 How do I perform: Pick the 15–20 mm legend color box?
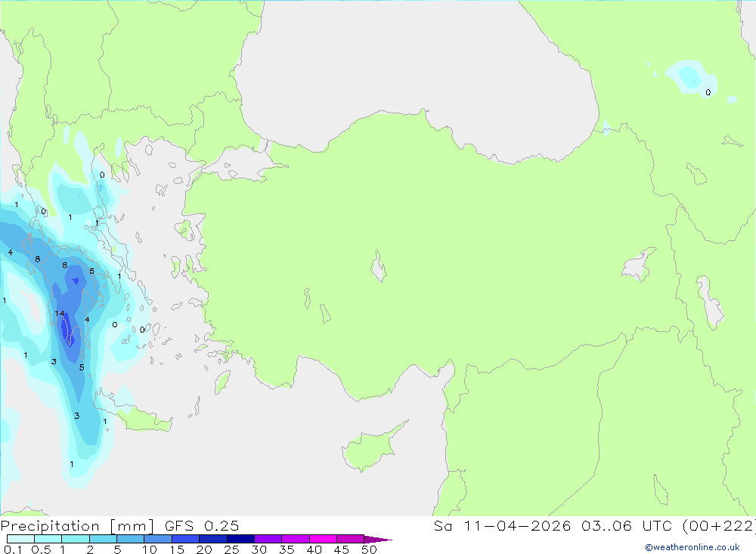tap(186, 539)
